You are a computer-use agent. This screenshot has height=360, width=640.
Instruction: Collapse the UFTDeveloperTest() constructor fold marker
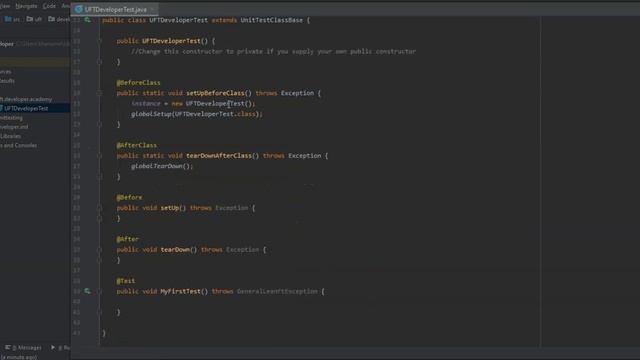coord(99,41)
